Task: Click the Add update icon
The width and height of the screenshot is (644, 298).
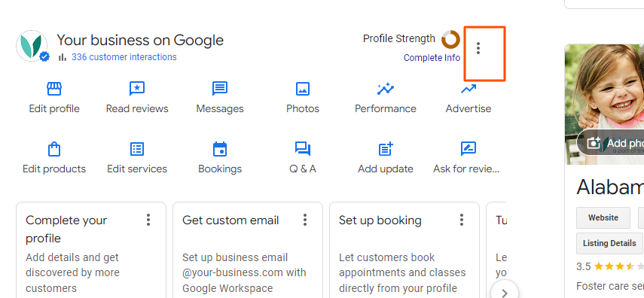Action: 386,149
